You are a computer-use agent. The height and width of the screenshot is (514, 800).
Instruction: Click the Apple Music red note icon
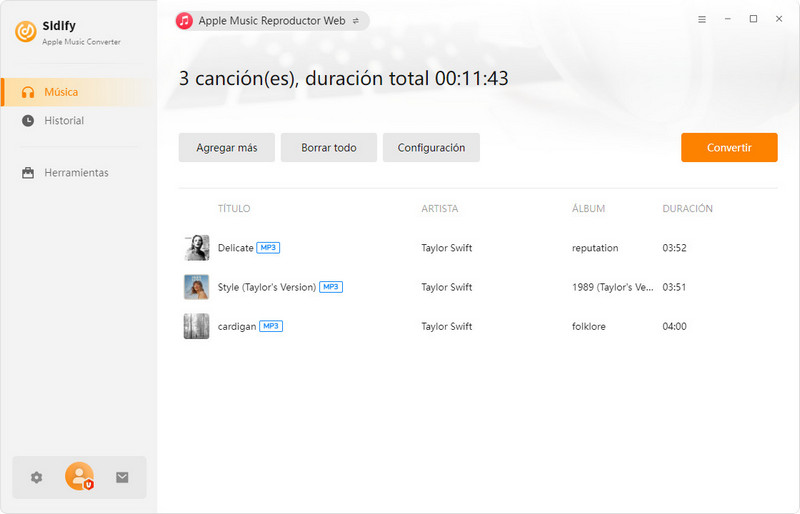pos(184,21)
